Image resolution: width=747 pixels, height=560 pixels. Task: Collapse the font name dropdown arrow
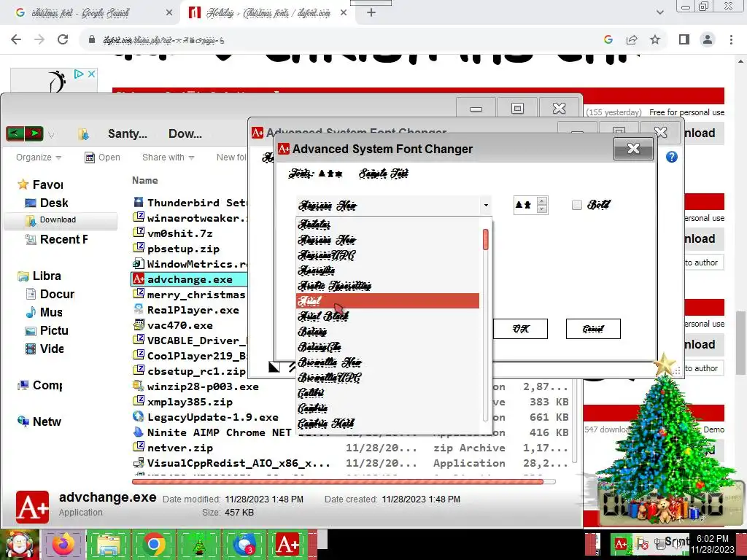pos(486,205)
